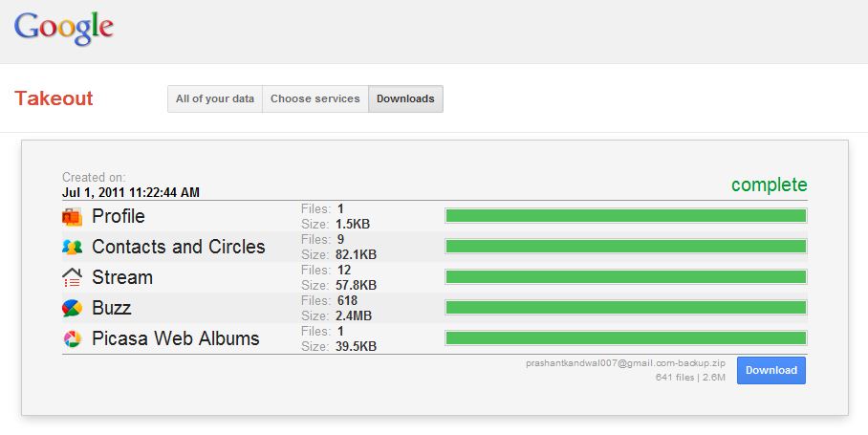Click the Google logo

pyautogui.click(x=64, y=28)
